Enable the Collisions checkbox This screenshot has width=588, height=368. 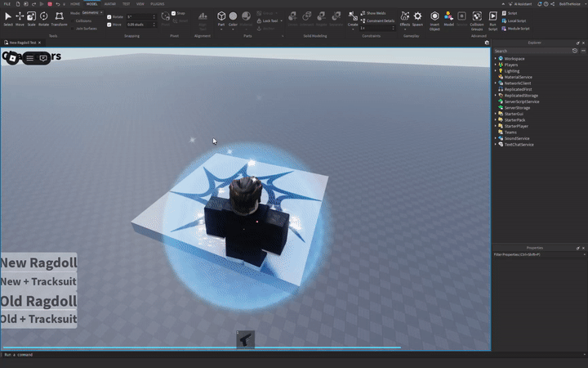[x=73, y=20]
